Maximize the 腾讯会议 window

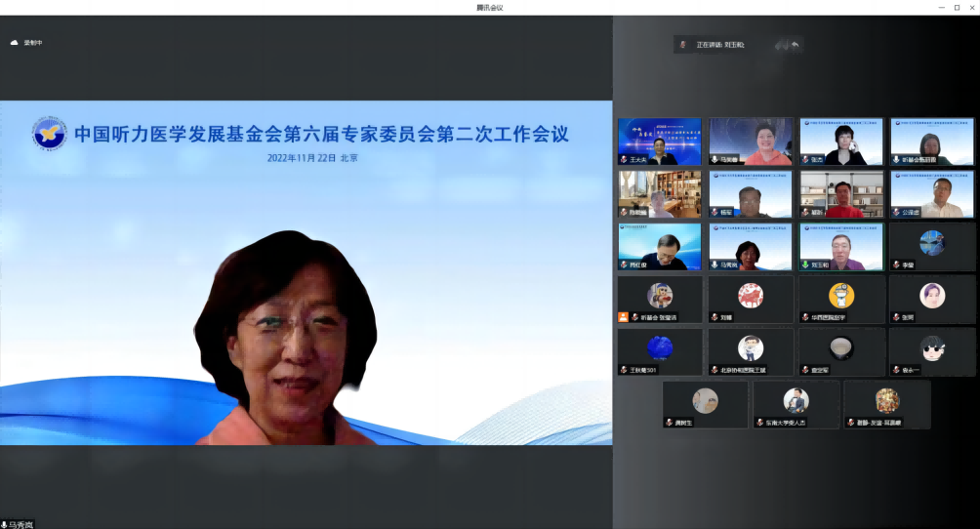click(956, 7)
